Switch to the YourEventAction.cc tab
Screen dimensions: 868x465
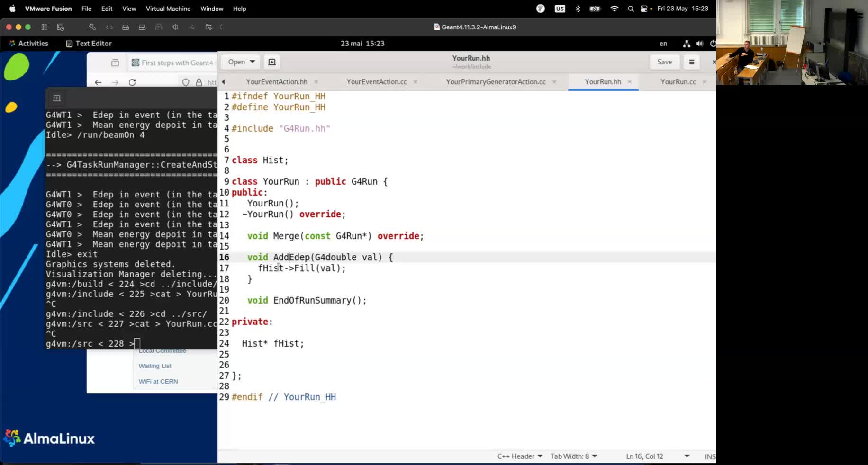point(377,81)
